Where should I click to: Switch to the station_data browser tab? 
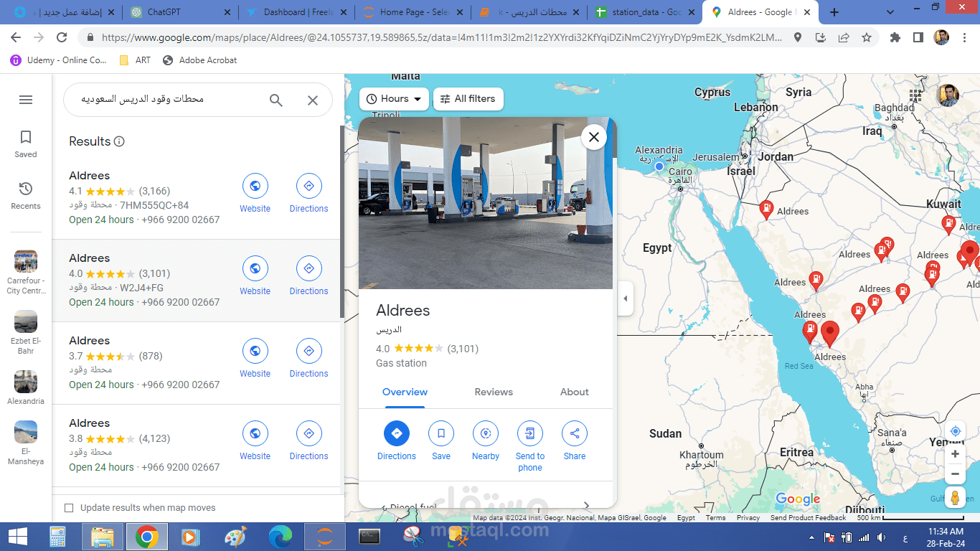[x=646, y=12]
